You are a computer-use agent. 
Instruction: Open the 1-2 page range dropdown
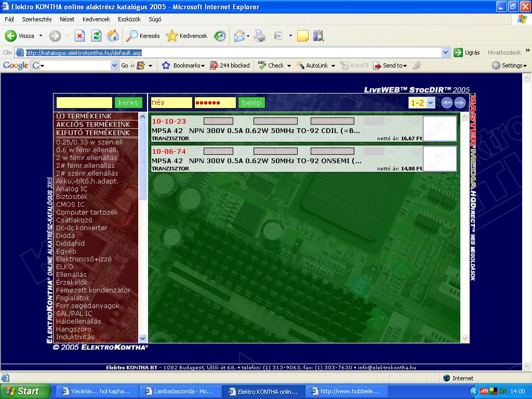430,103
